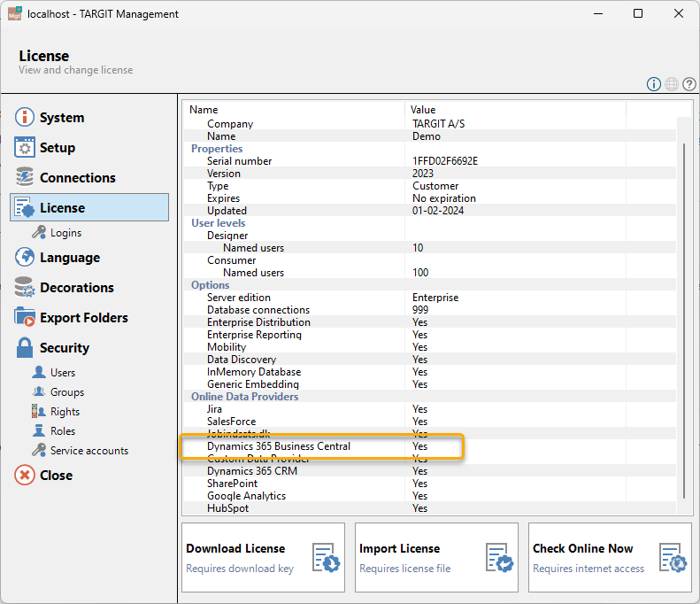This screenshot has width=700, height=604.
Task: Click the Setup gear calendar icon
Action: click(x=25, y=147)
